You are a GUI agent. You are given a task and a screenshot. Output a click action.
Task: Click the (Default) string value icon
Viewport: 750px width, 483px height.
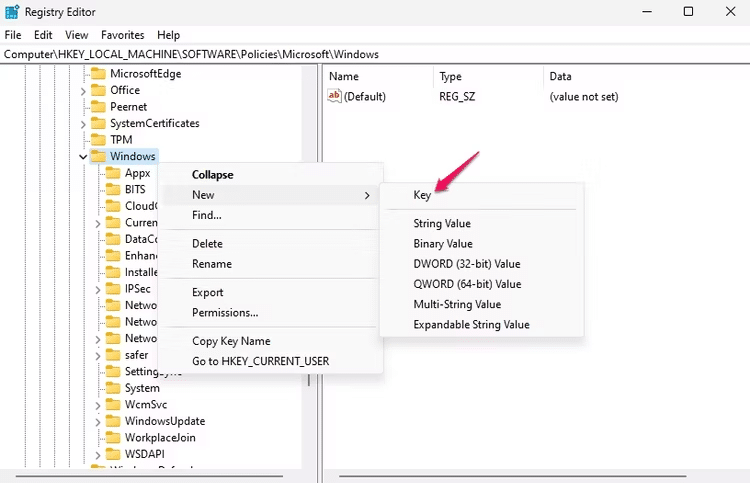(x=335, y=97)
